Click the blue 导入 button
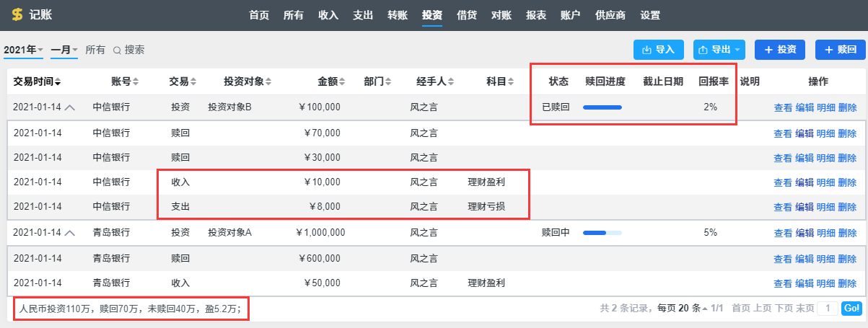This screenshot has width=868, height=328. pos(658,50)
